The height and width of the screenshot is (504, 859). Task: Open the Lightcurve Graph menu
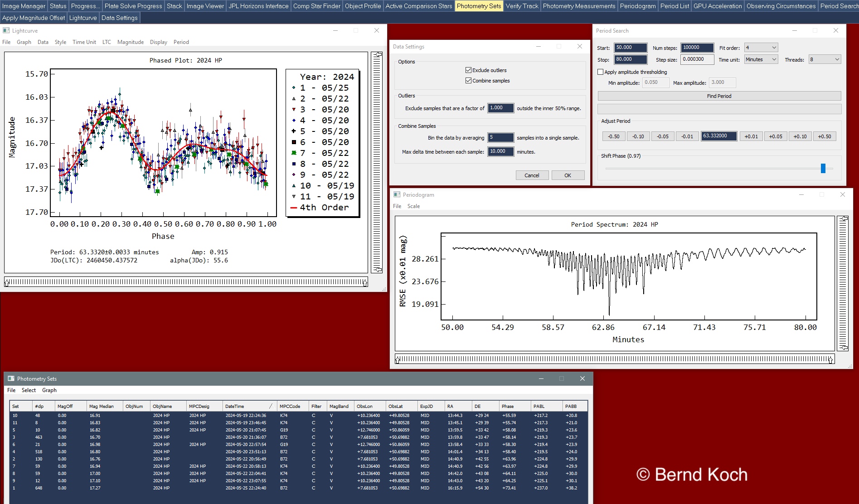click(24, 42)
